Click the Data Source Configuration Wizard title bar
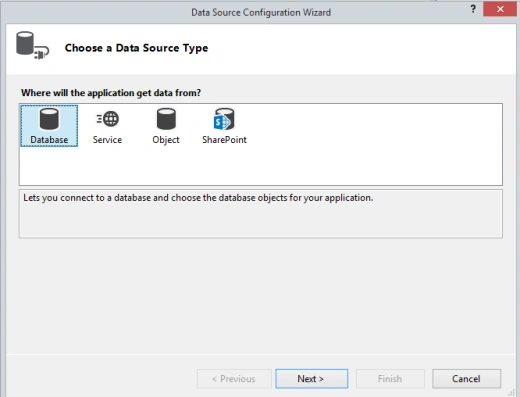Screen dimensions: 520x397 (261, 12)
